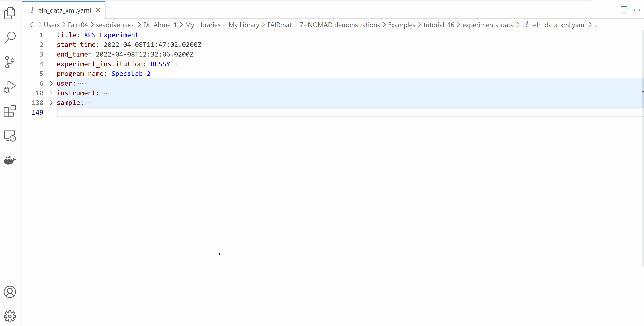
Task: Open the Explorer files view
Action: click(x=10, y=13)
